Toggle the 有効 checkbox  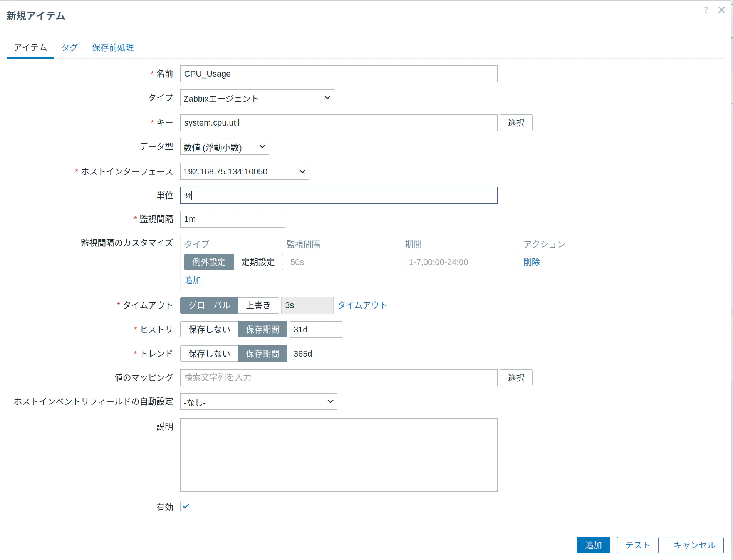coord(186,507)
